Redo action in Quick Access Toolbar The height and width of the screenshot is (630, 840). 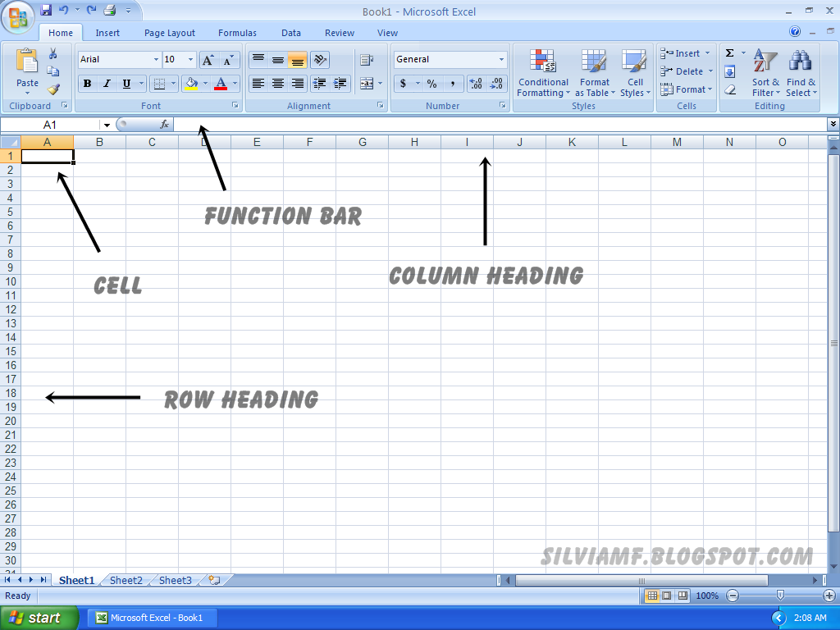point(92,10)
